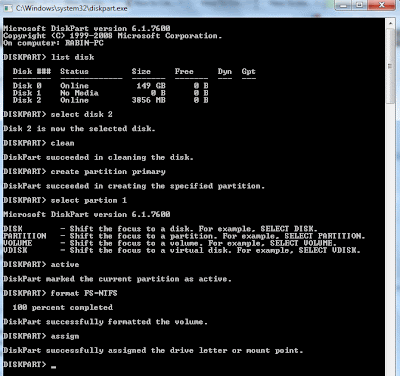400x376 pixels.
Task: Click the 'Size' column header
Action: click(x=141, y=71)
